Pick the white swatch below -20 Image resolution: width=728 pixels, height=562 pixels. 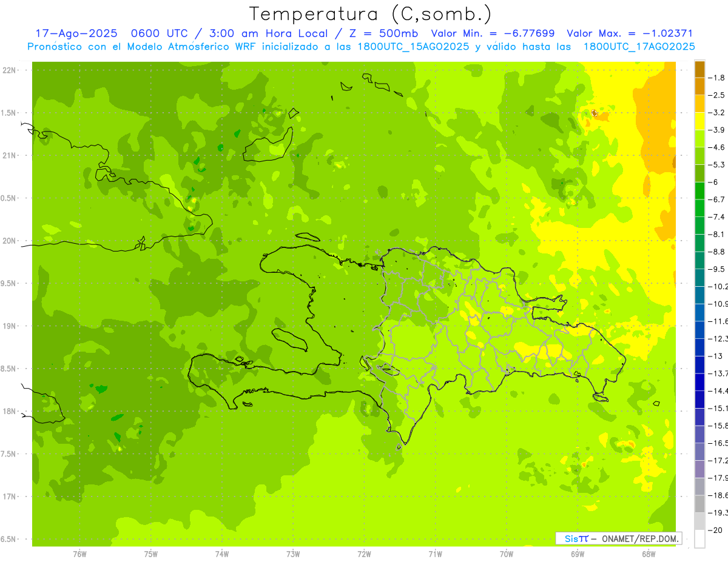point(699,538)
